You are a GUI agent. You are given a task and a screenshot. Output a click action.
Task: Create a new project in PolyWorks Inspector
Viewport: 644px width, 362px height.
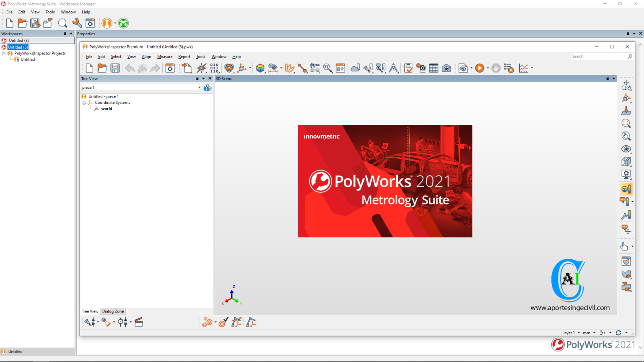click(x=89, y=68)
